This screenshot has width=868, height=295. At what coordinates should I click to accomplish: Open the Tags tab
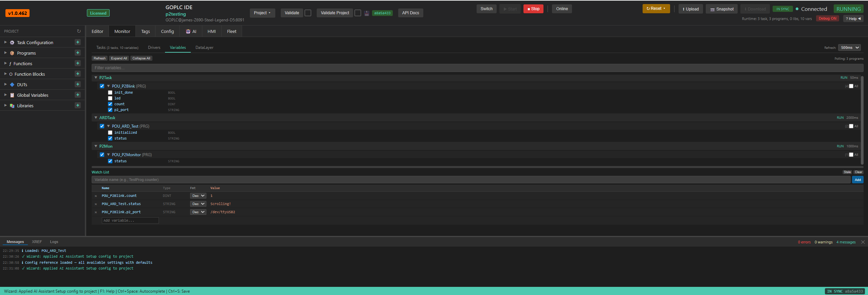tap(146, 31)
